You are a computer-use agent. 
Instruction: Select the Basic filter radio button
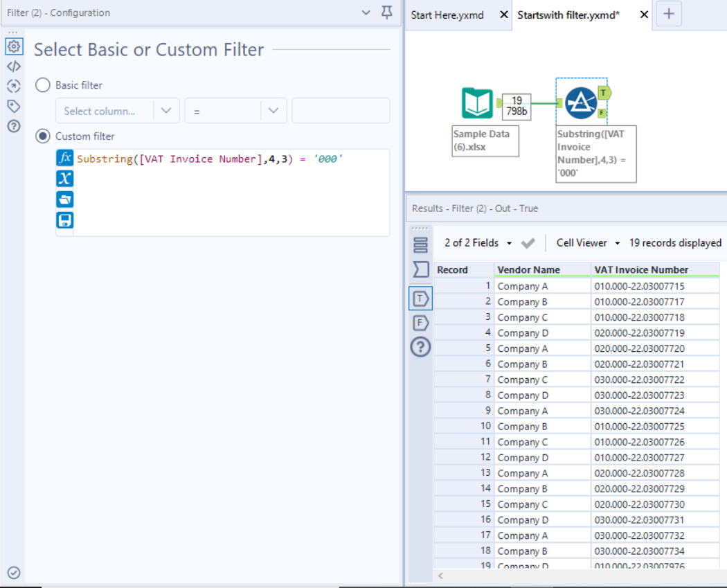tap(42, 85)
